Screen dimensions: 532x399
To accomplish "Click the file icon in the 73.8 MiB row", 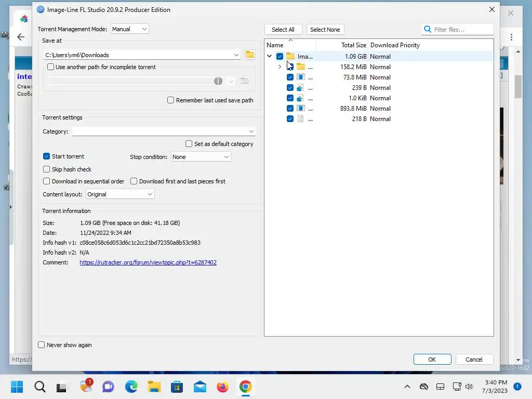I will (301, 77).
